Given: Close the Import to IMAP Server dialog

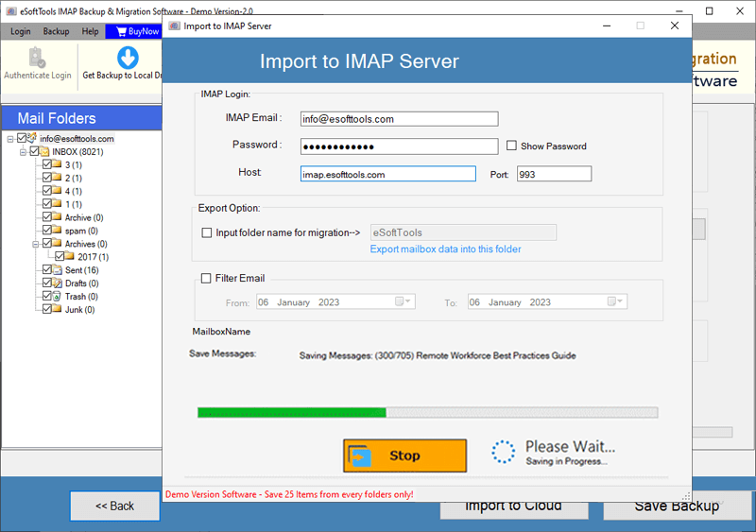Looking at the screenshot, I should (x=675, y=26).
